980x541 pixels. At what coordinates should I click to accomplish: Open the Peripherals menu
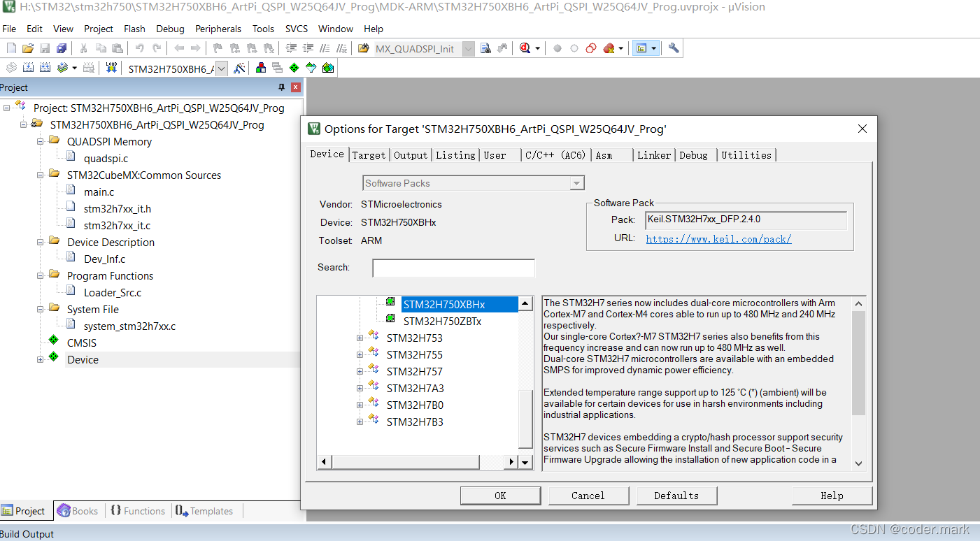click(x=218, y=29)
